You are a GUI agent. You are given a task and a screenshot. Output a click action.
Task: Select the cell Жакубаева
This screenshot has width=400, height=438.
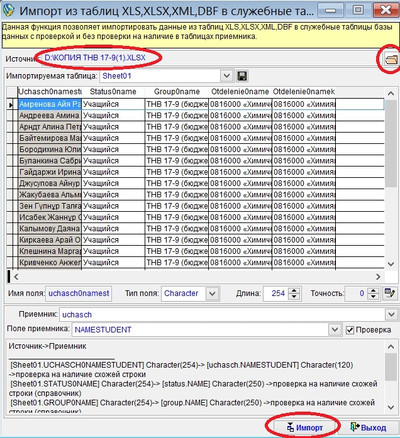(x=50, y=195)
